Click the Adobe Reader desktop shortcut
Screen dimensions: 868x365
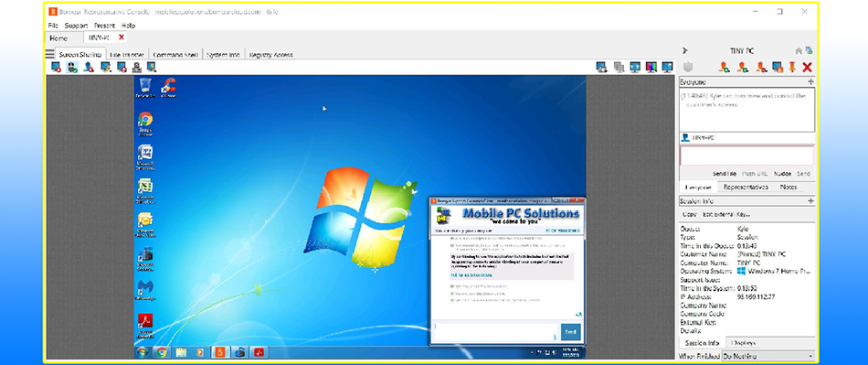(145, 326)
